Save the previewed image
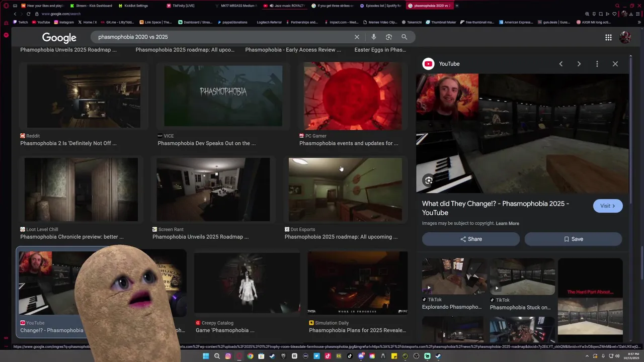The image size is (644, 362). (574, 239)
